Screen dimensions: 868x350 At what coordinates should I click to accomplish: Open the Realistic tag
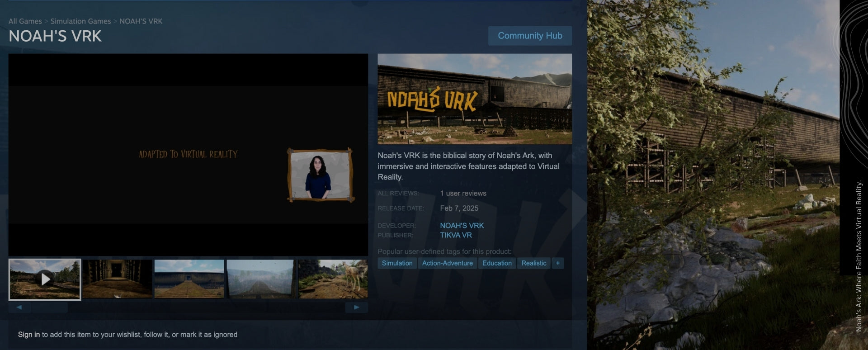click(533, 263)
